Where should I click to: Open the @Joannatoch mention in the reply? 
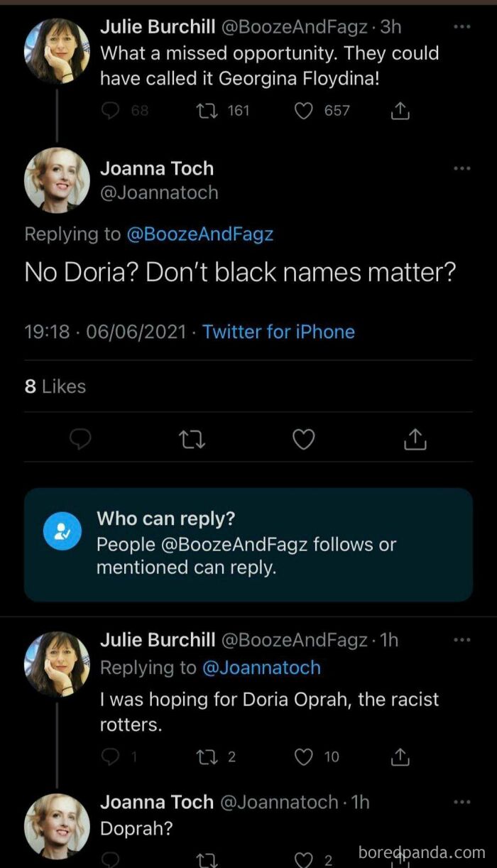263,668
